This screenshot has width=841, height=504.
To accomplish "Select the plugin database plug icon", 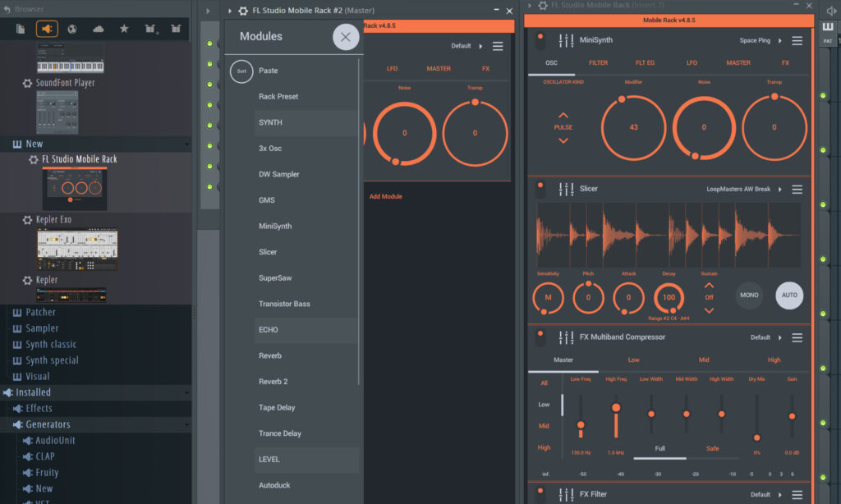I will (x=47, y=29).
